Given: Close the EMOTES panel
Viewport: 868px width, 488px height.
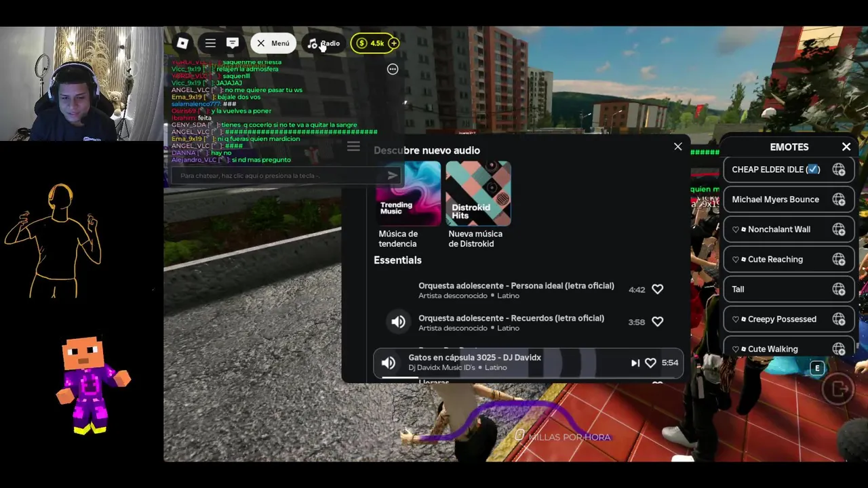Looking at the screenshot, I should (846, 147).
